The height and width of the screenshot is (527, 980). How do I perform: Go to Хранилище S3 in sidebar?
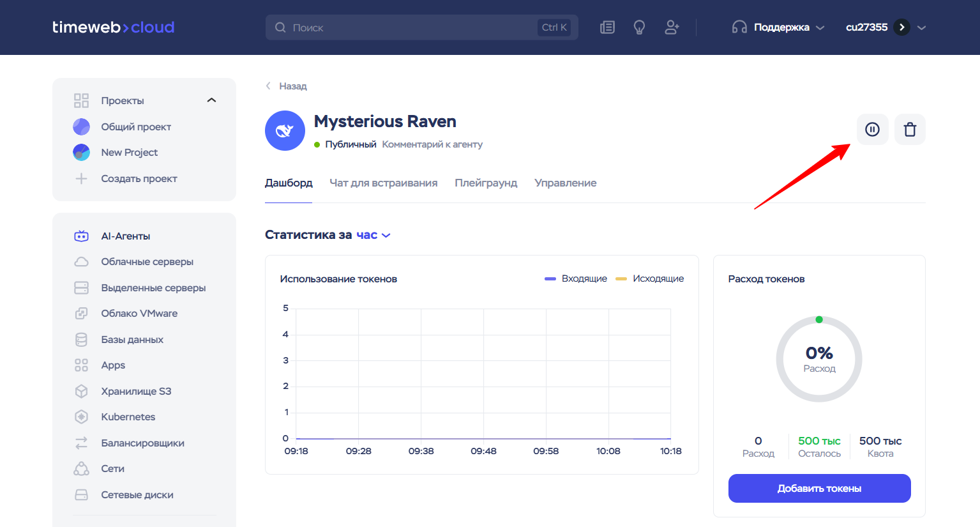coord(136,392)
